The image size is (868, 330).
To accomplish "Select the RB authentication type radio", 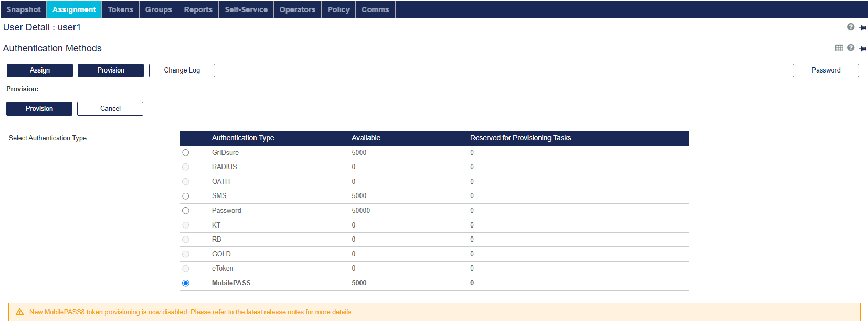I will click(x=185, y=240).
